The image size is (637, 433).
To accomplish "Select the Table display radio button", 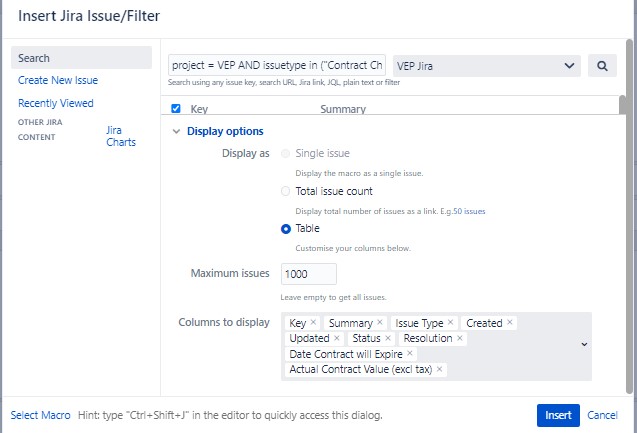I will point(286,229).
